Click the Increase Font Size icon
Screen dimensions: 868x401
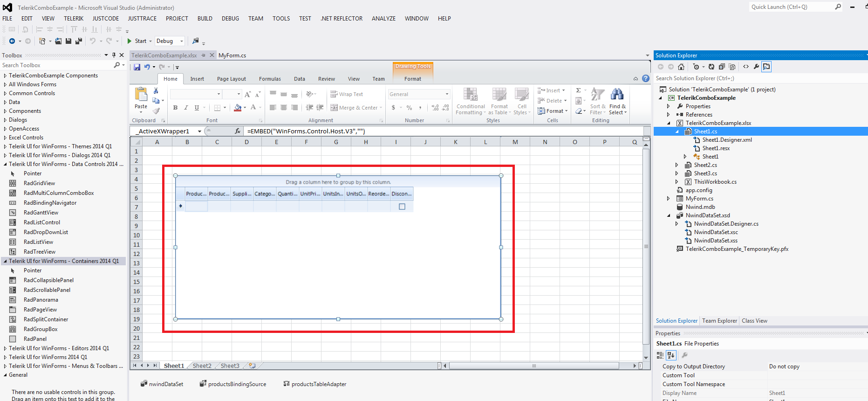(248, 94)
